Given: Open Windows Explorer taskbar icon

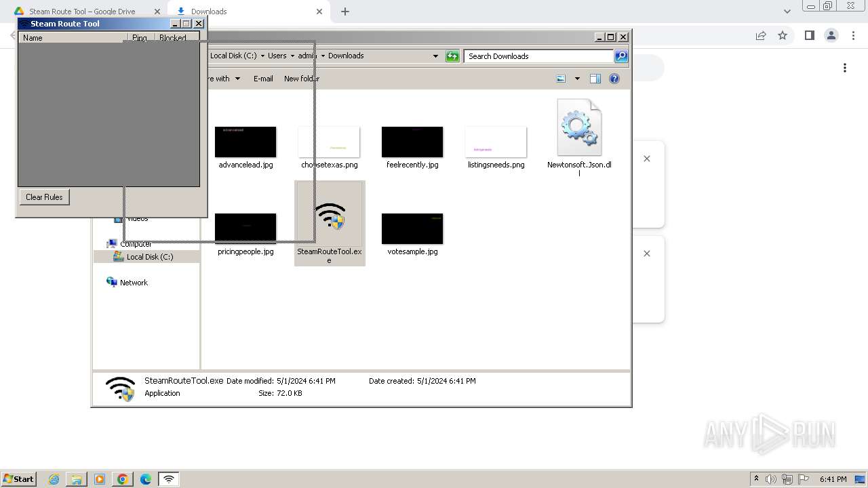Looking at the screenshot, I should [77, 479].
